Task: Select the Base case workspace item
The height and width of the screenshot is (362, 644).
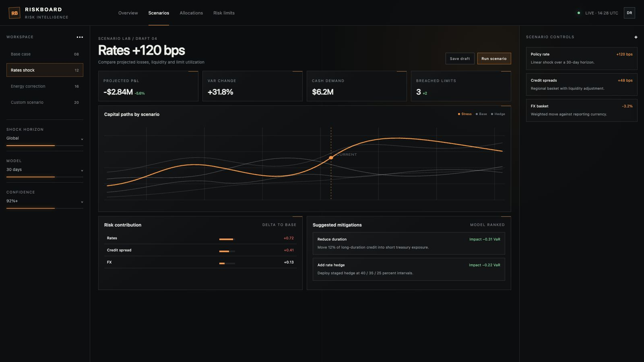Action: click(45, 54)
